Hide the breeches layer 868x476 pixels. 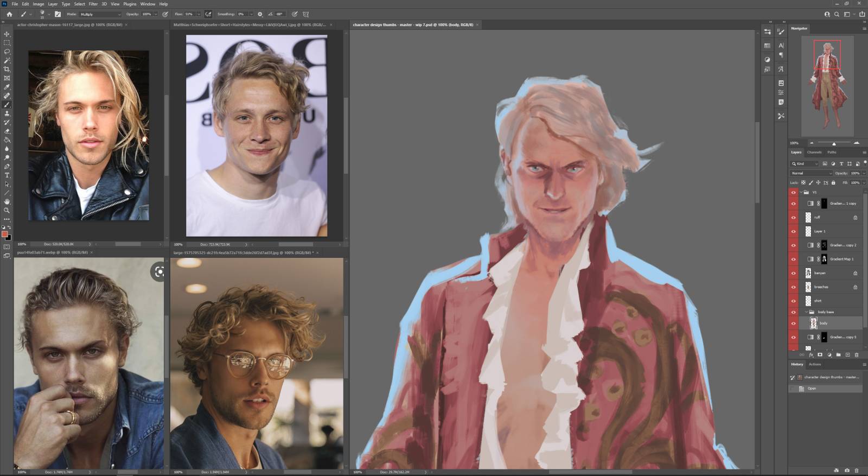point(793,287)
